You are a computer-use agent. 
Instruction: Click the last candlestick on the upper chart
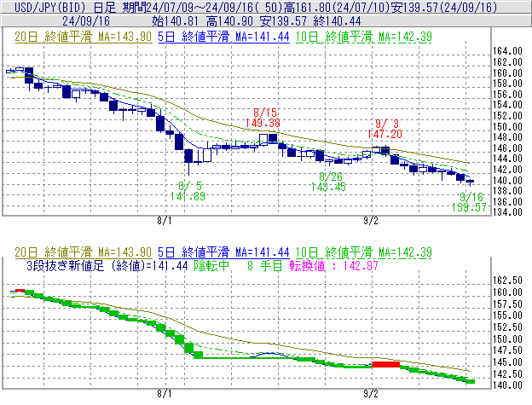tap(470, 182)
